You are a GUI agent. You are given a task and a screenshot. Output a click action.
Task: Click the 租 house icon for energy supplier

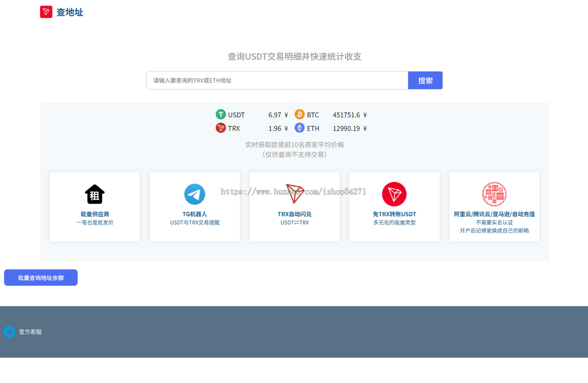point(95,194)
